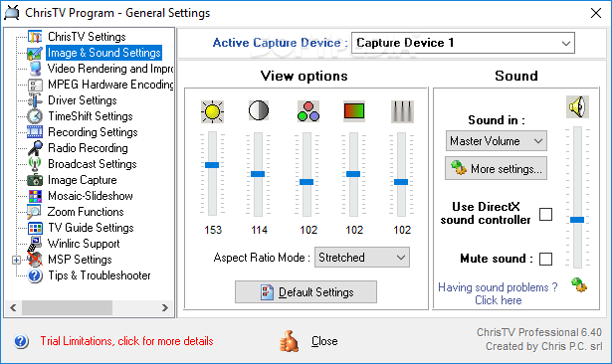Enable Use DirectX sound controller checkbox

[545, 214]
